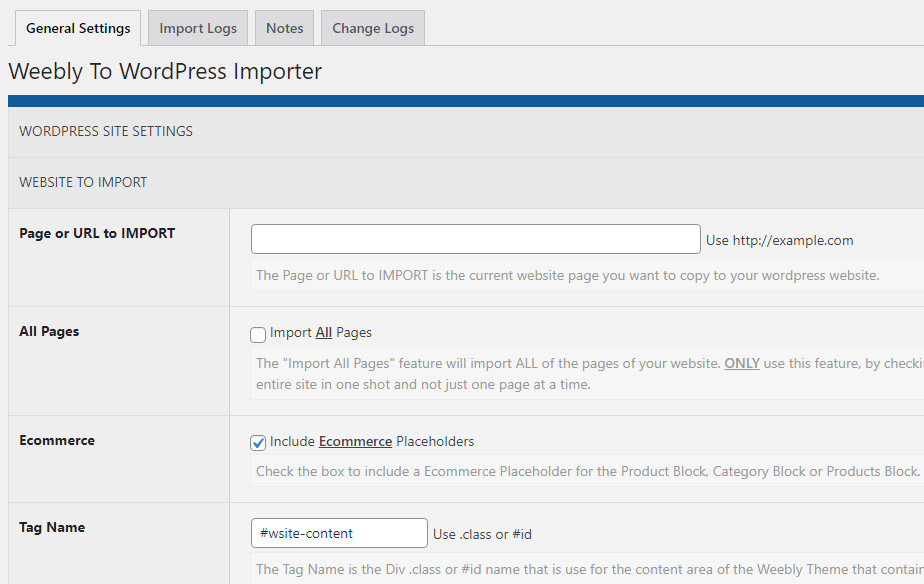
Task: Click the Page or URL description text
Action: [x=567, y=275]
